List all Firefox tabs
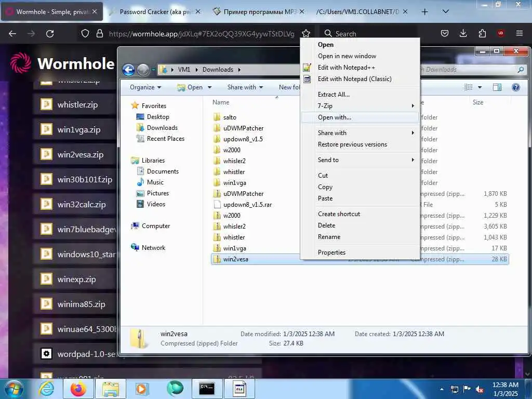The width and height of the screenshot is (532, 399). click(x=446, y=11)
